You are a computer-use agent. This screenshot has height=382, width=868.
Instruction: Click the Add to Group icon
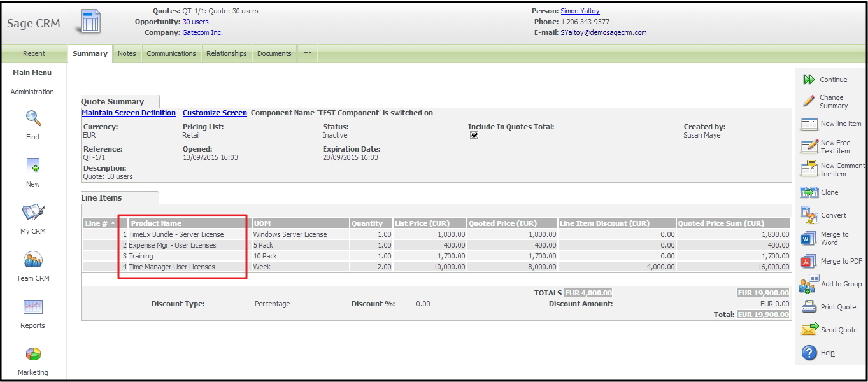click(809, 284)
